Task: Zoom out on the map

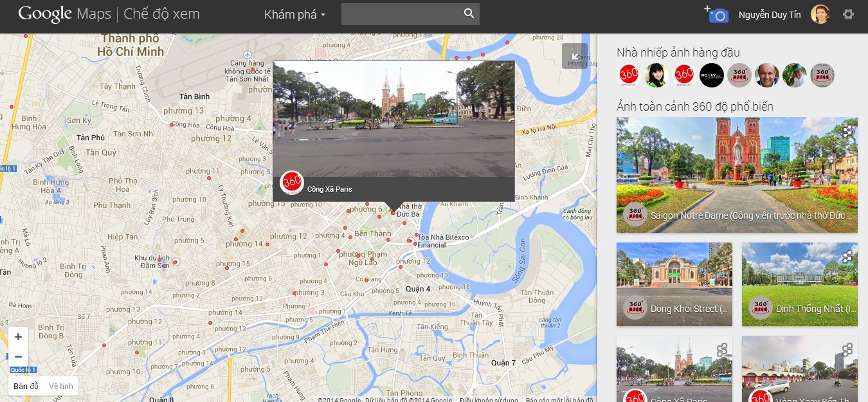Action: [x=18, y=356]
